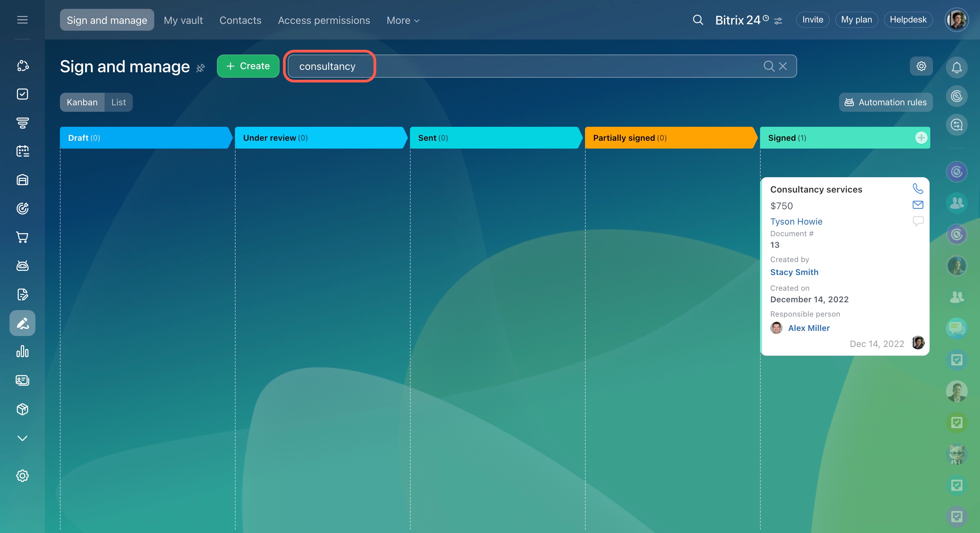Viewport: 980px width, 533px height.
Task: Open the warehouse store sidebar icon
Action: (22, 180)
